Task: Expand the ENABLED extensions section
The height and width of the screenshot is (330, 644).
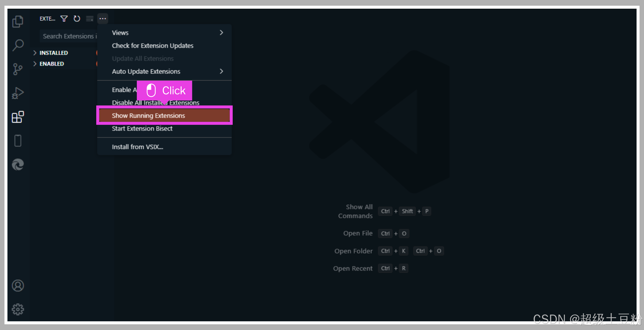Action: click(x=52, y=64)
